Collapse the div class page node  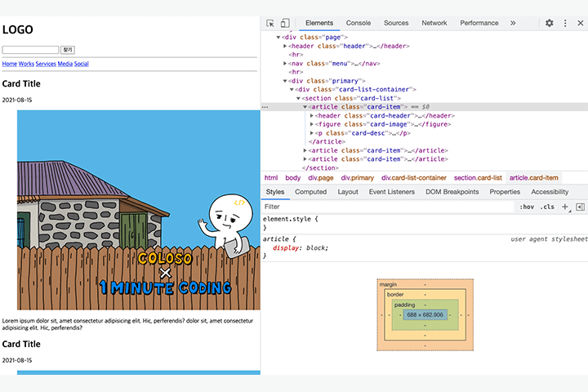[x=278, y=37]
